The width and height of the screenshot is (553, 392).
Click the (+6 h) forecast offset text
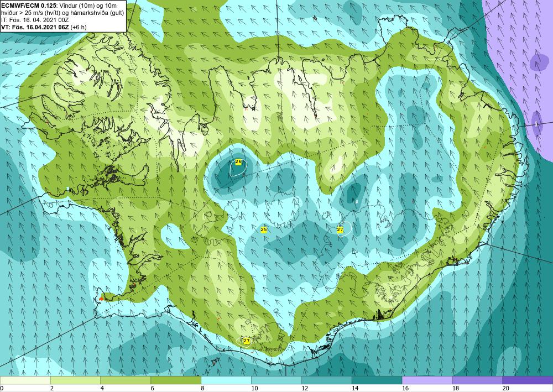click(79, 27)
